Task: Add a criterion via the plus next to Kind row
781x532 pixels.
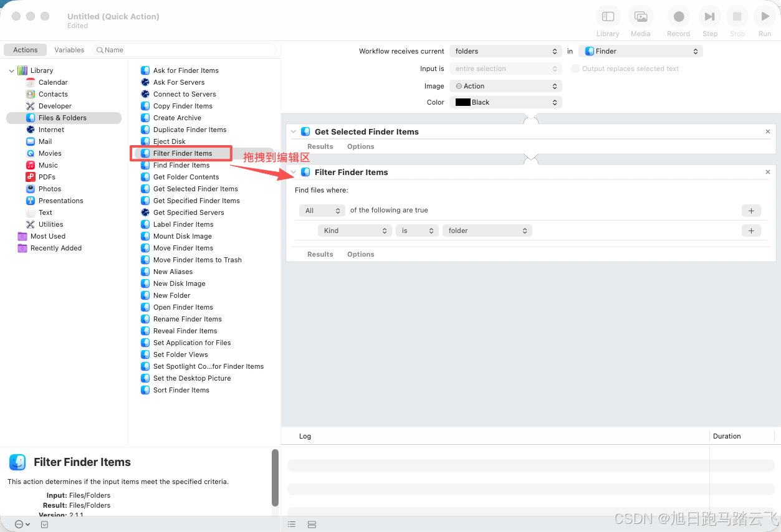Action: (751, 230)
